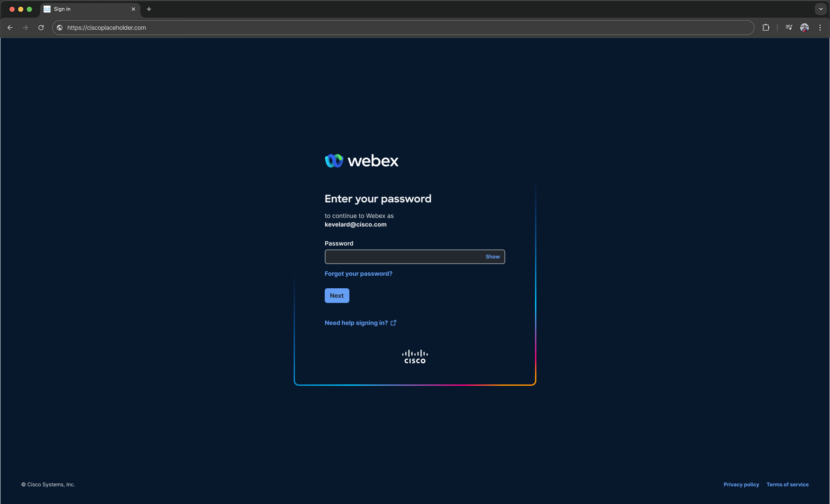Image resolution: width=830 pixels, height=504 pixels.
Task: Open the Chrome three-dot menu
Action: click(820, 28)
